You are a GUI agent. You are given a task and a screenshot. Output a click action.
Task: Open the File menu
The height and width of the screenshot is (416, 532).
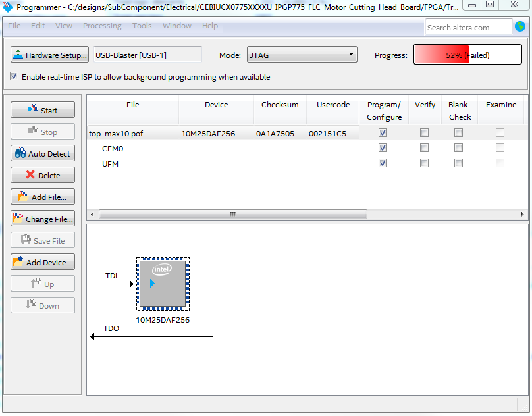(14, 26)
